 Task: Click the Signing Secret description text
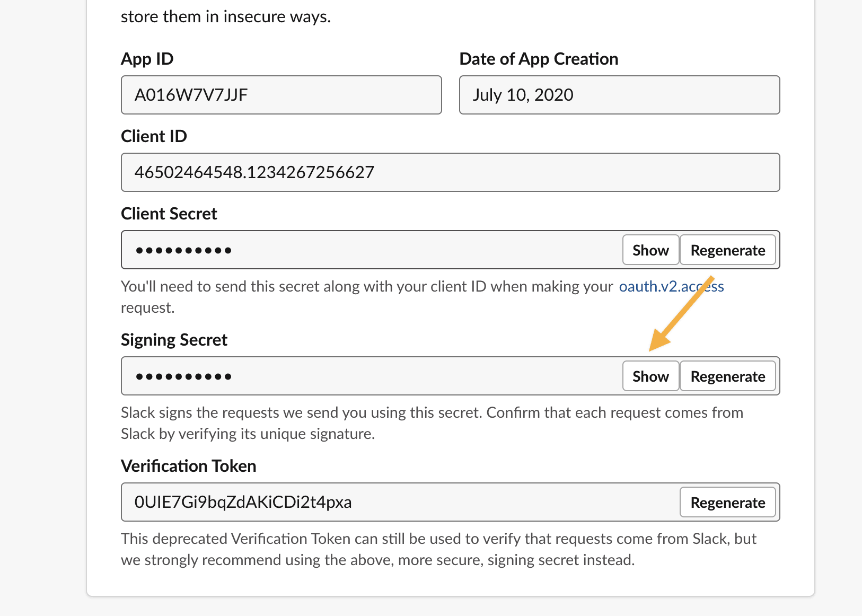(432, 423)
